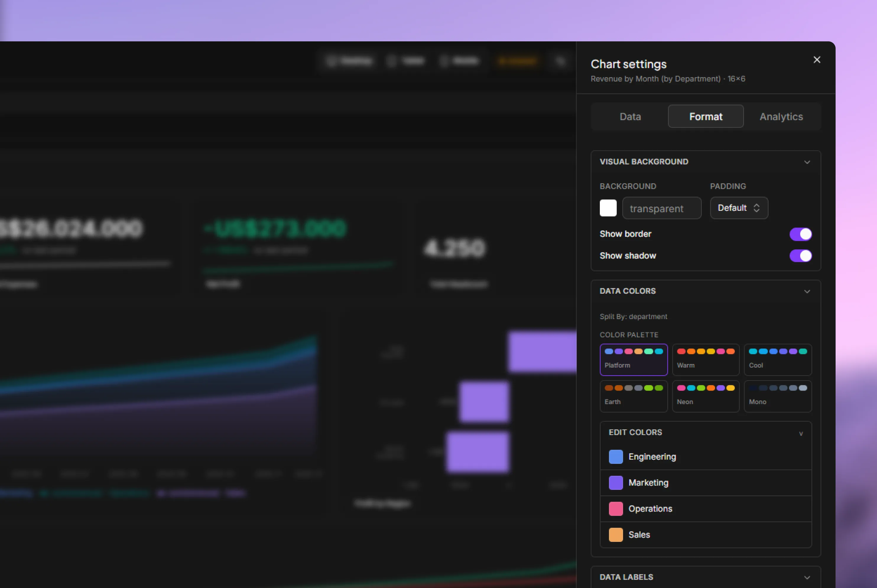Collapse the Edit Colors section
This screenshot has width=877, height=588.
[801, 433]
